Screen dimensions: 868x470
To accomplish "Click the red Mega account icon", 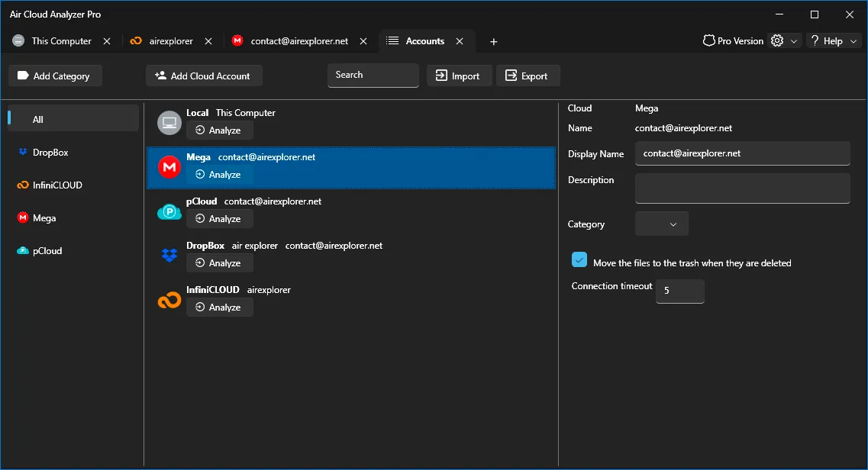I will 169,167.
